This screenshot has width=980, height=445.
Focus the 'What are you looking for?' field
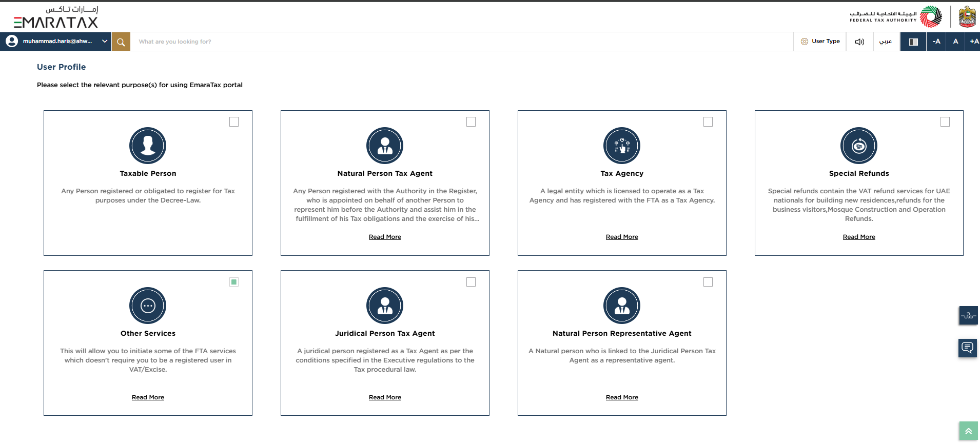click(462, 42)
